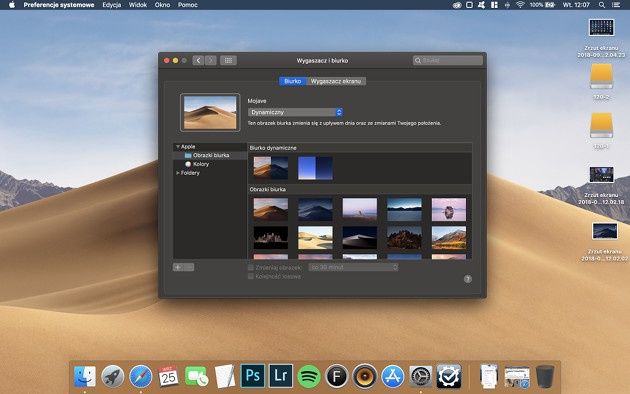This screenshot has height=394, width=630.
Task: Open the checkmark gear app in Dock
Action: [449, 376]
